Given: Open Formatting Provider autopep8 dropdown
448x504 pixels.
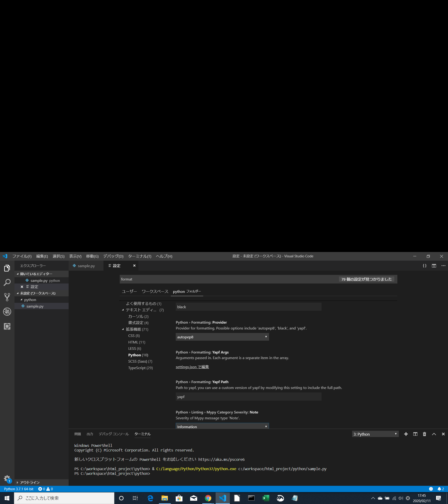Looking at the screenshot, I should point(222,337).
